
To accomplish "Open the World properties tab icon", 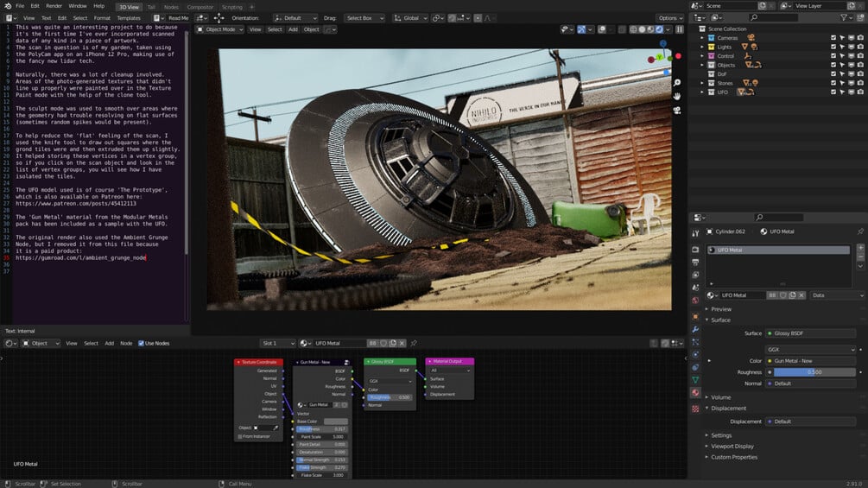I will [695, 301].
